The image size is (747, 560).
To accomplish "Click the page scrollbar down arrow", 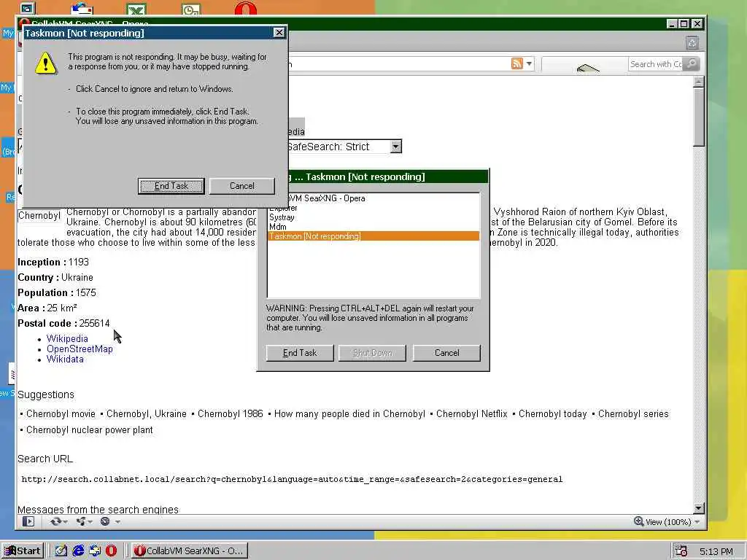I will [x=698, y=508].
